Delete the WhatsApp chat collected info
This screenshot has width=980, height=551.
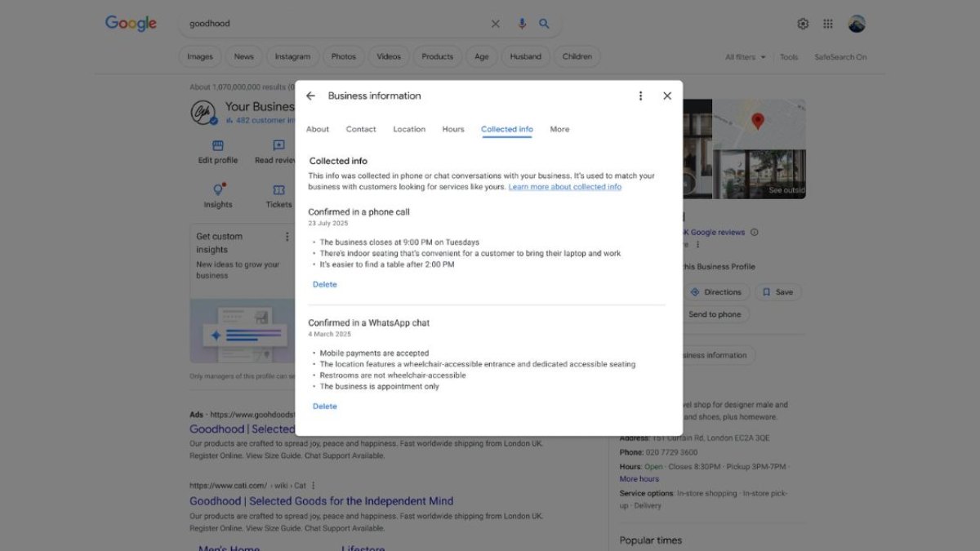click(325, 406)
